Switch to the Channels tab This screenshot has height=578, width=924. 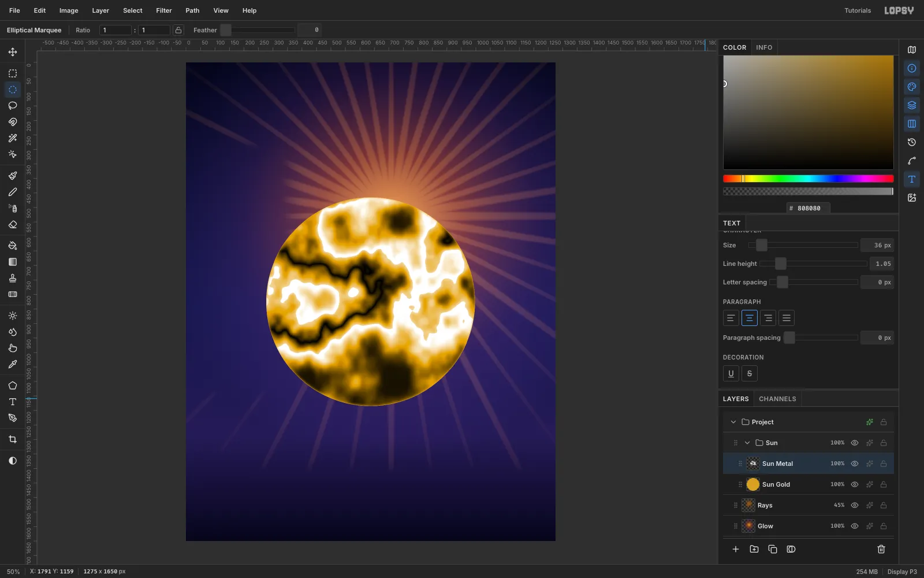(777, 399)
